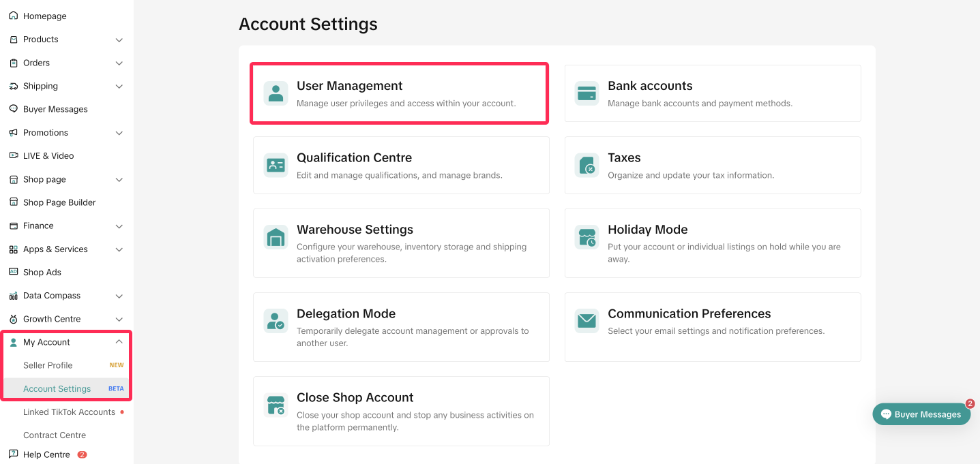The width and height of the screenshot is (980, 464).
Task: Click the Bank accounts card icon
Action: [586, 93]
